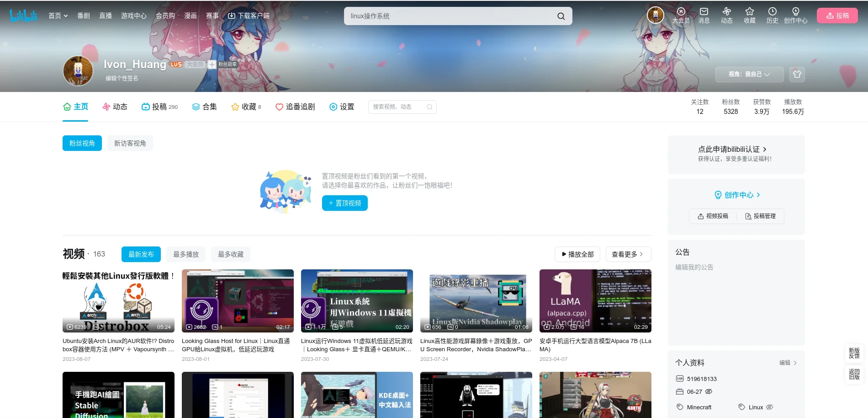Click the search magnifier icon in header
This screenshot has height=418, width=868.
(x=561, y=16)
